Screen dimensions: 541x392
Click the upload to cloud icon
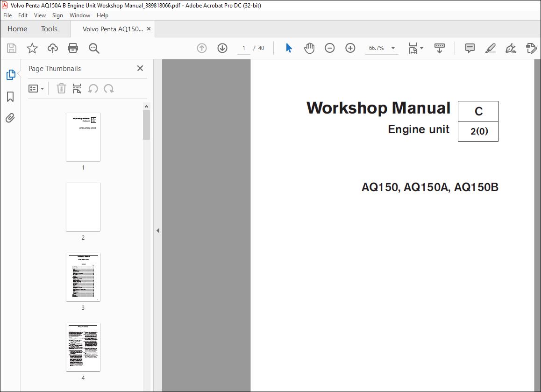(52, 48)
